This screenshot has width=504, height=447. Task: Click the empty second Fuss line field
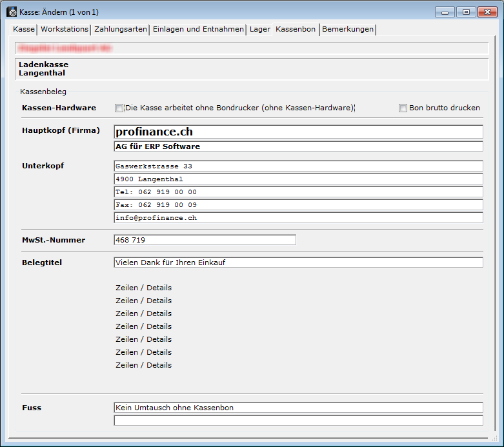298,421
